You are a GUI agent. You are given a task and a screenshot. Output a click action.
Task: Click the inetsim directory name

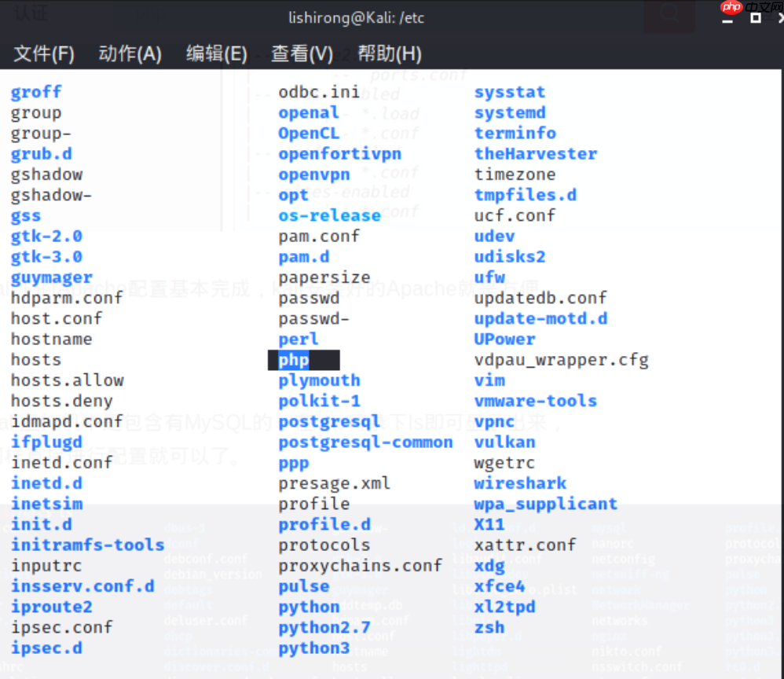pos(46,504)
